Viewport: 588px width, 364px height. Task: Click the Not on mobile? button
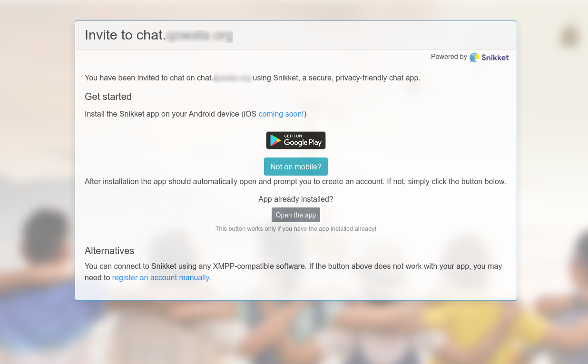(x=296, y=167)
